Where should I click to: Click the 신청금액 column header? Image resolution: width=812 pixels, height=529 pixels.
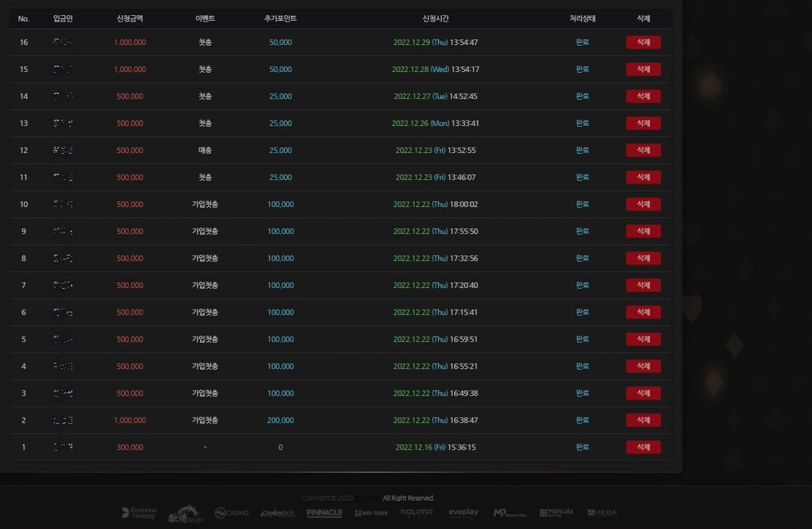tap(129, 19)
